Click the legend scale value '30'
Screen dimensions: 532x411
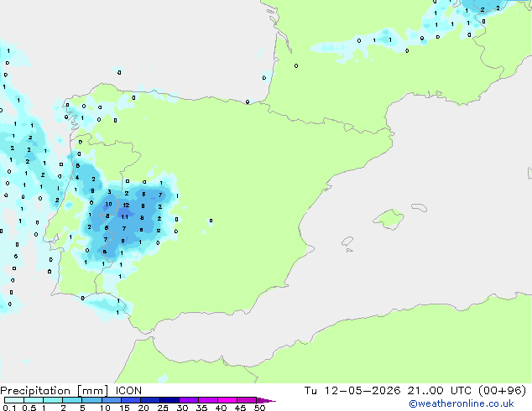[x=182, y=408]
